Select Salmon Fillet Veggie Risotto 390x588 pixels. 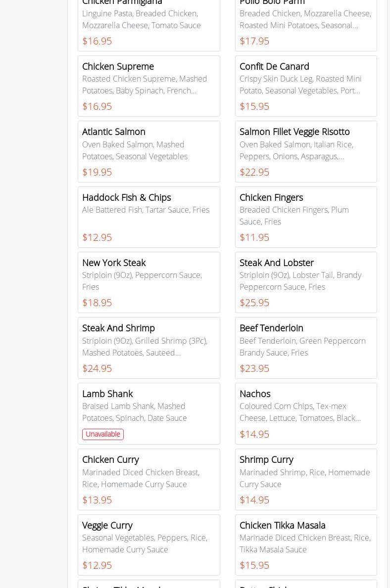[305, 151]
